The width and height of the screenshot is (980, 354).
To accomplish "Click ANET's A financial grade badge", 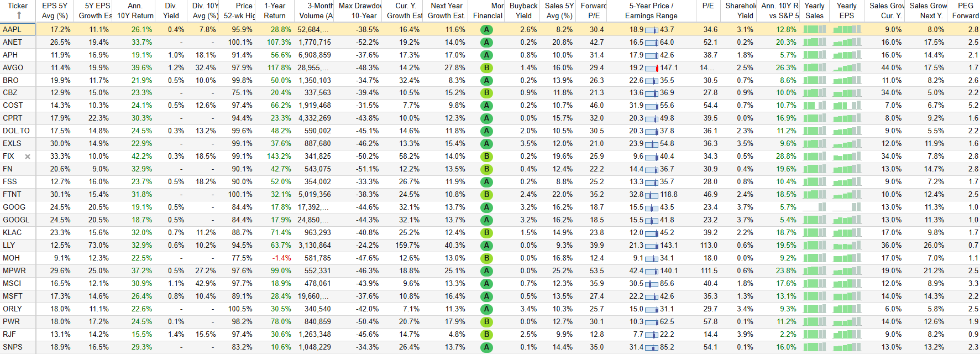I will tap(486, 43).
